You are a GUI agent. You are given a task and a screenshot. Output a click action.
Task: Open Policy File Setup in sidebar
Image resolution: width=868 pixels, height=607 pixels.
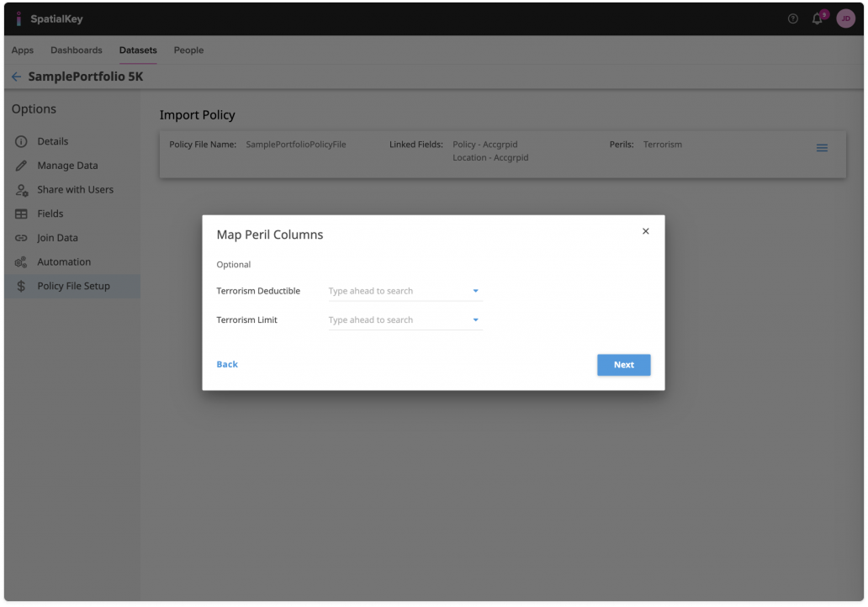point(73,286)
